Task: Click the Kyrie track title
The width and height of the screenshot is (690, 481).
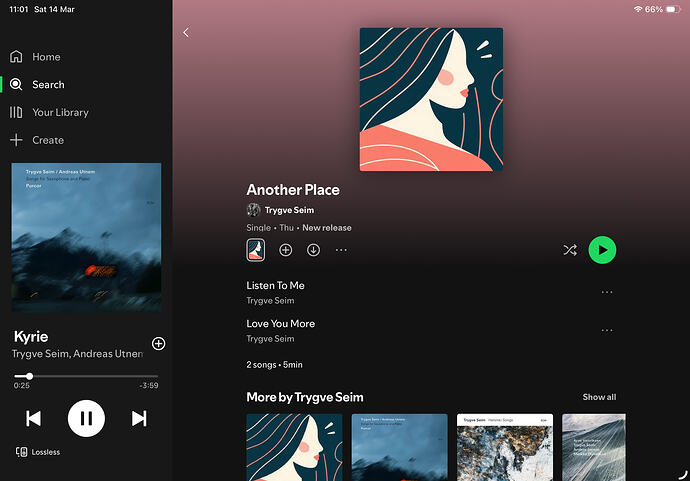Action: (x=31, y=337)
